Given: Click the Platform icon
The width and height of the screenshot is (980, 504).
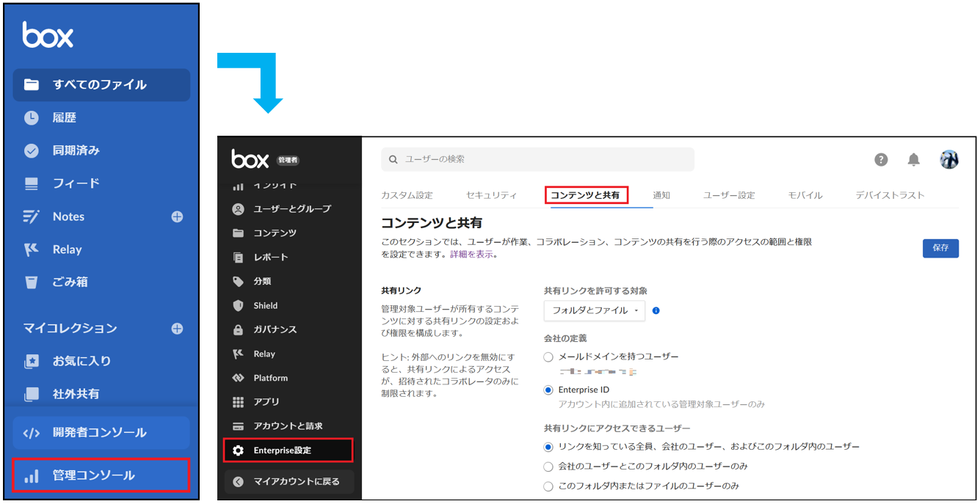Looking at the screenshot, I should (238, 379).
